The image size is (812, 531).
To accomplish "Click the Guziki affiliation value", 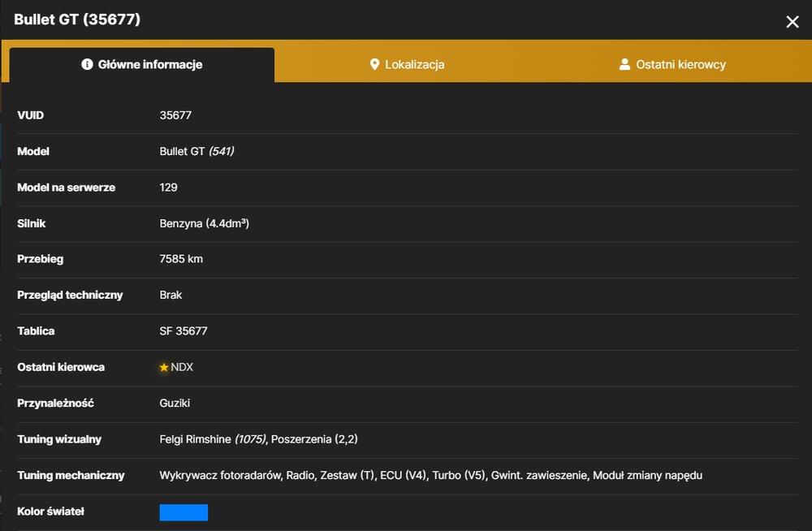I will pyautogui.click(x=175, y=403).
